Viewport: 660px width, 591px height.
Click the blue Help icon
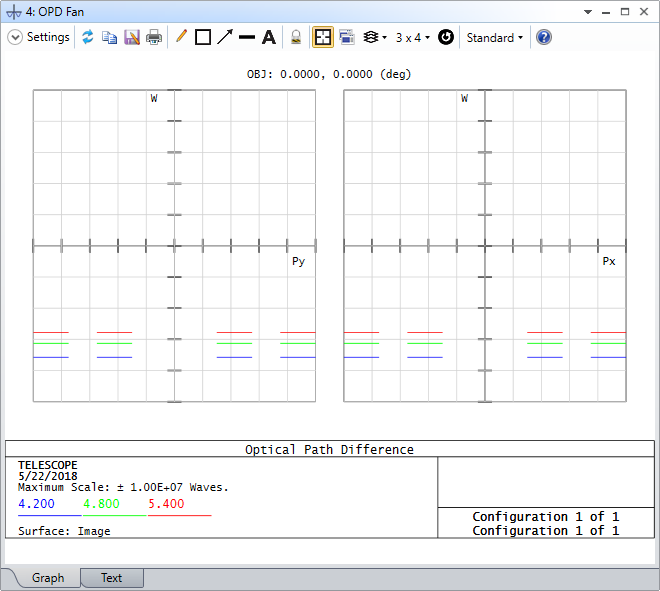point(544,37)
